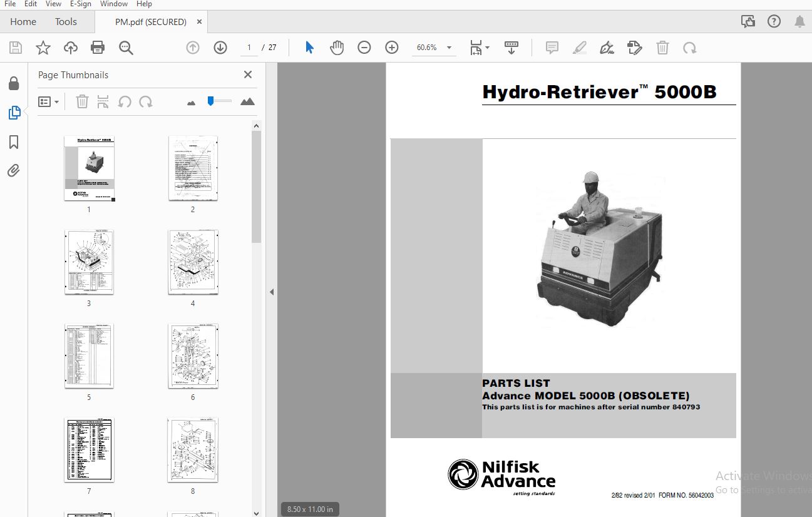Click the thumbnails panel scroll down arrow
Screen dimensions: 812x517
pyautogui.click(x=257, y=513)
